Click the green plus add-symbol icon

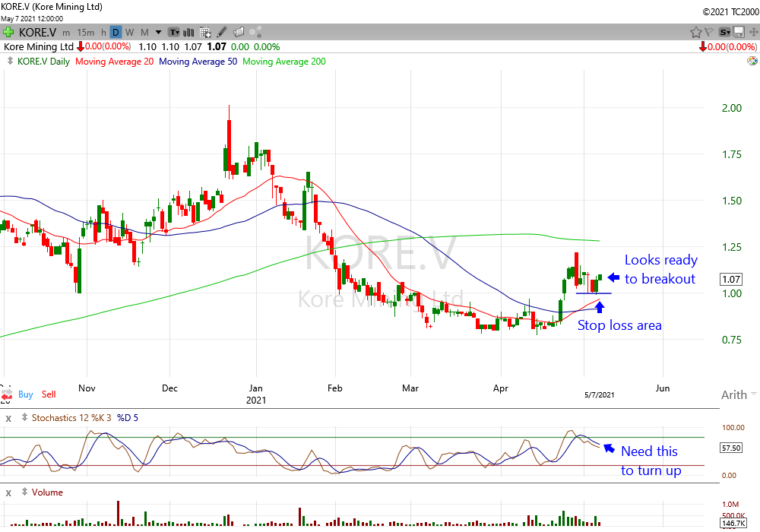click(x=8, y=33)
